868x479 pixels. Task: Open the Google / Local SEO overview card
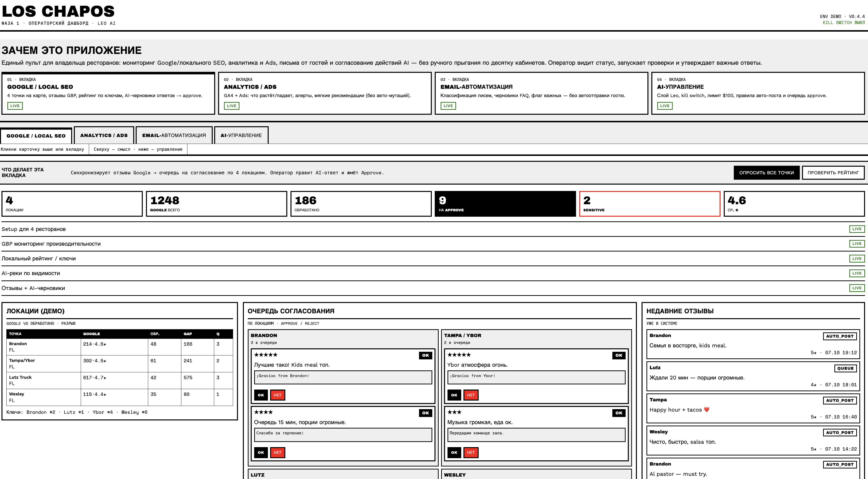pyautogui.click(x=108, y=93)
